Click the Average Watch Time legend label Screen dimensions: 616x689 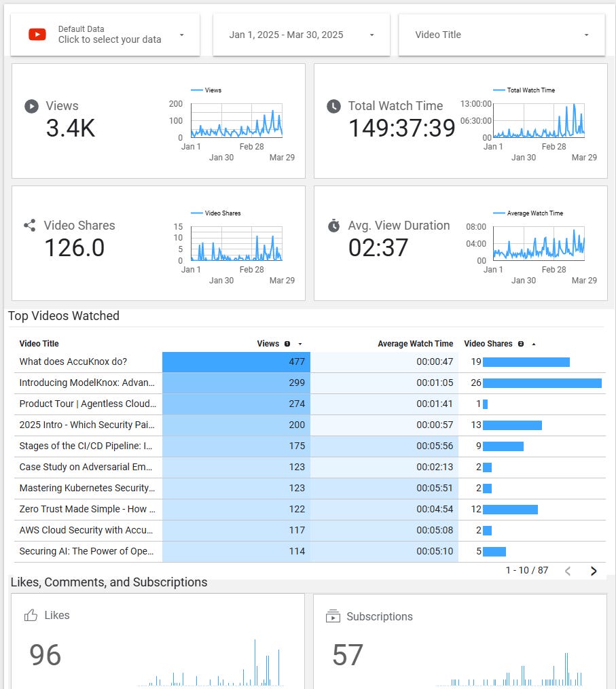pos(535,213)
